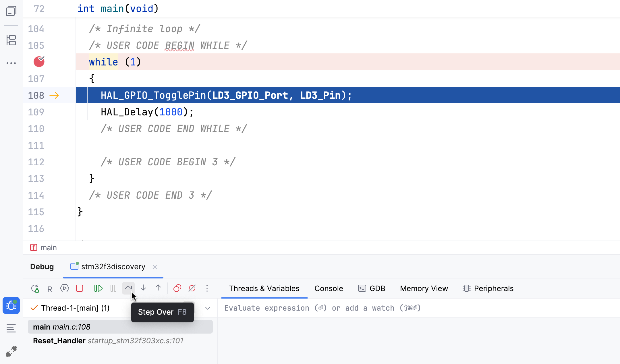Viewport: 620px width, 364px height.
Task: Switch to the Console tab
Action: [x=329, y=289]
